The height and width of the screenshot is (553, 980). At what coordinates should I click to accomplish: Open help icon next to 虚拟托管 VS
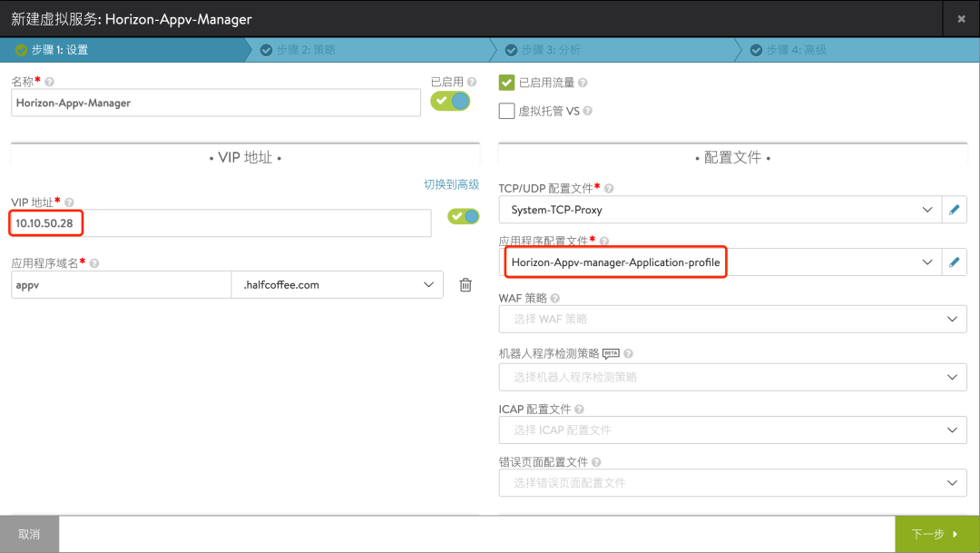[587, 112]
